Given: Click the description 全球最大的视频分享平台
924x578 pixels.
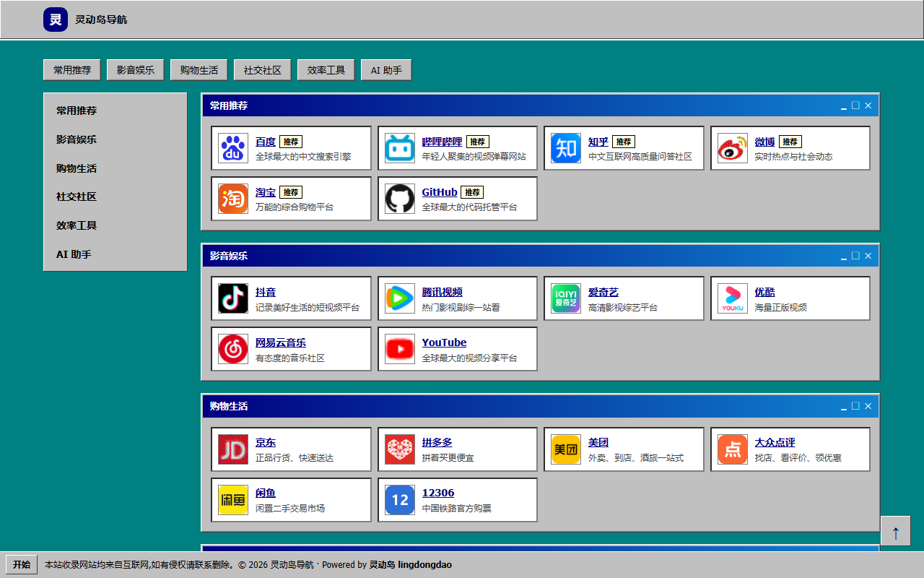Looking at the screenshot, I should [x=469, y=358].
